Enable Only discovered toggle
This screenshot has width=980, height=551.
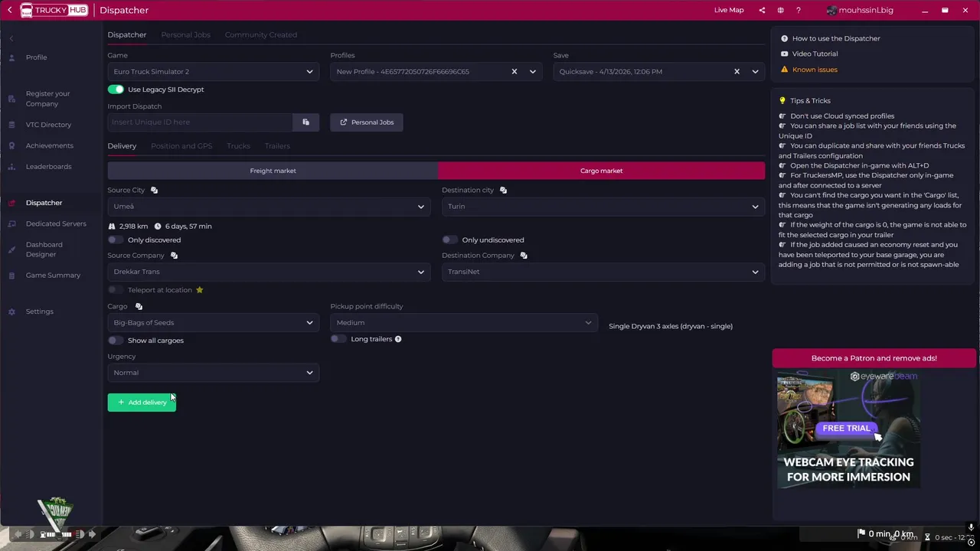[x=115, y=240]
